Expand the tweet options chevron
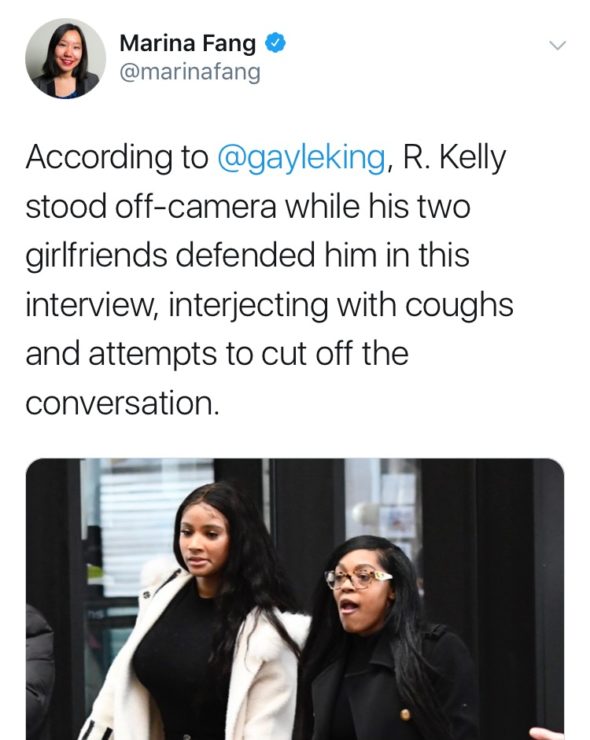This screenshot has width=590, height=740. 557,45
